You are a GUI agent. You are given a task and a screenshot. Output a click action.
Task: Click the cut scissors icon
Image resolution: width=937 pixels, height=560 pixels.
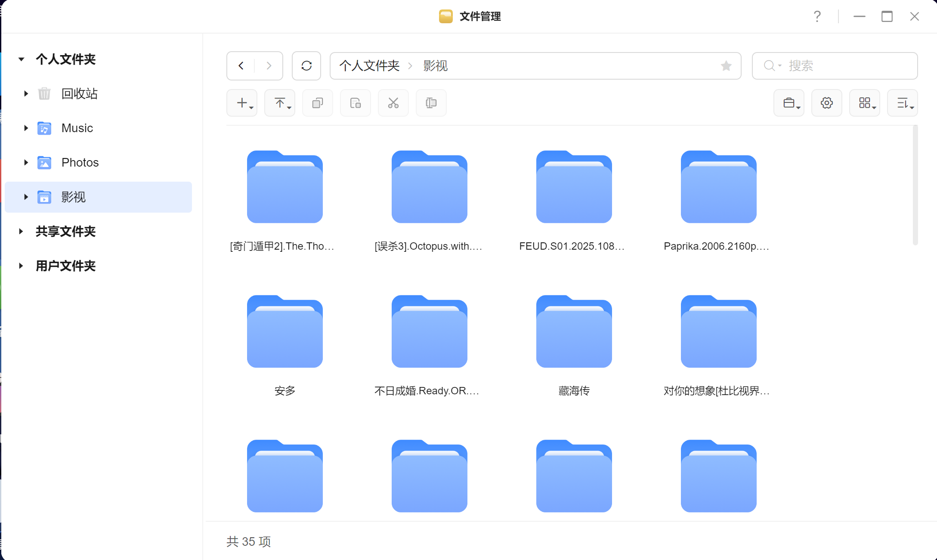[393, 103]
